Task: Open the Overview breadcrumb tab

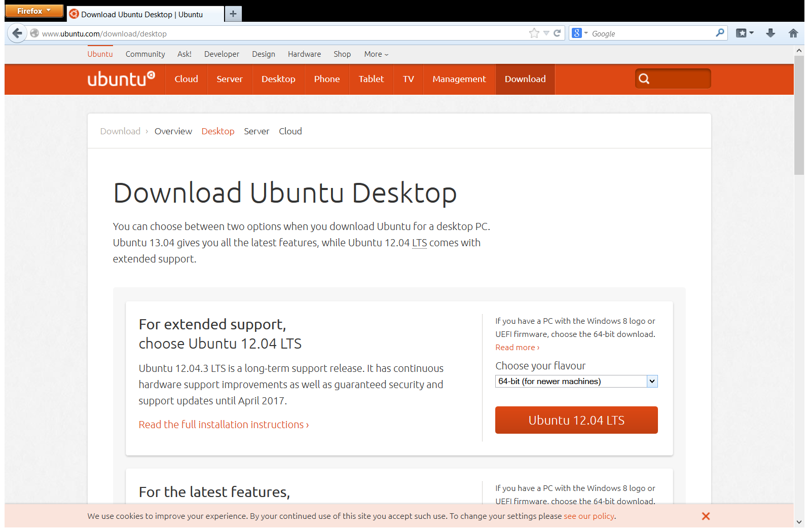Action: tap(173, 131)
